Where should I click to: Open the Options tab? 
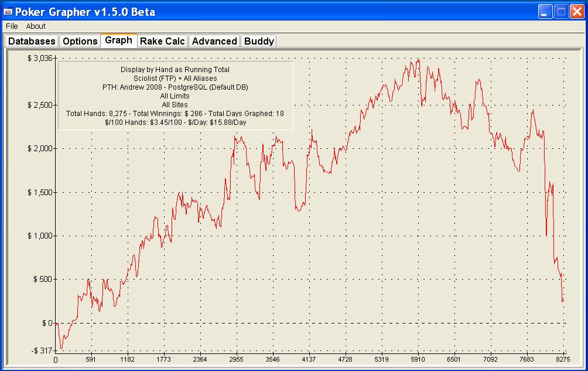click(x=80, y=41)
